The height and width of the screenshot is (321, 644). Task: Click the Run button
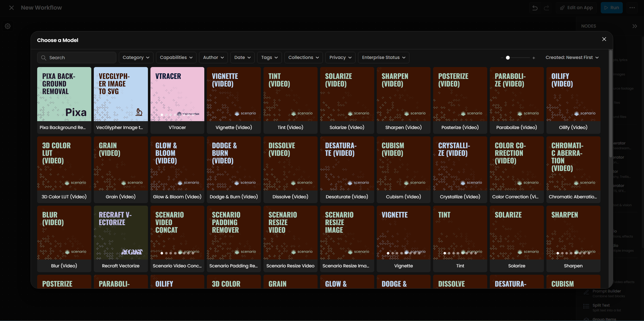tap(612, 8)
